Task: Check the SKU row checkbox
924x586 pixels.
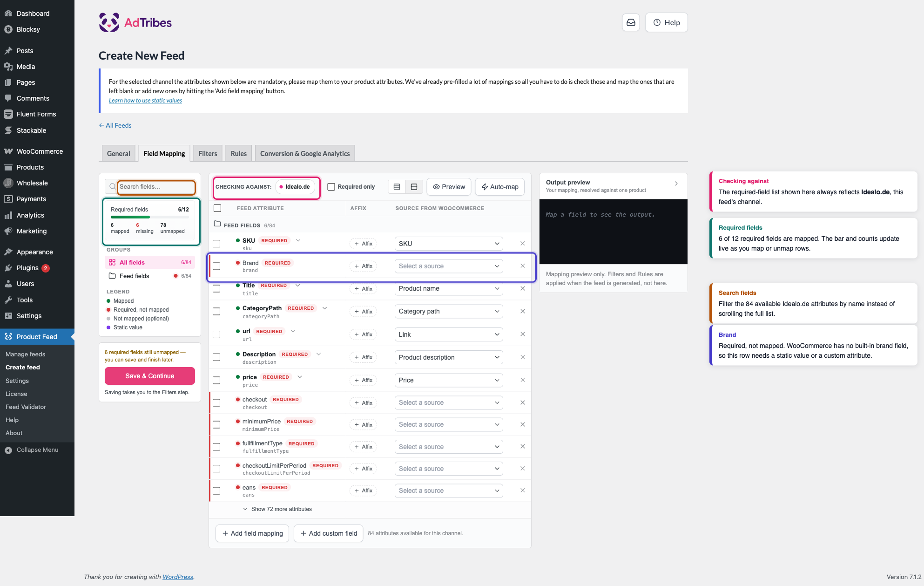Action: (x=216, y=244)
